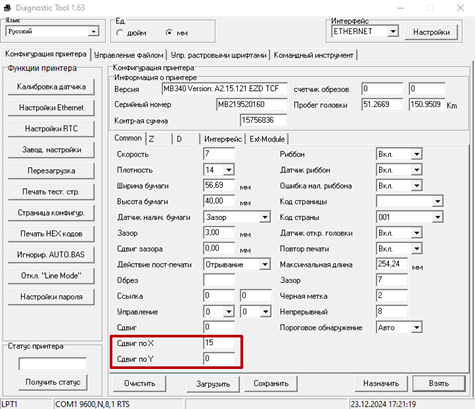This screenshot has height=409, width=475.
Task: Select the Common sub-tab
Action: [x=128, y=138]
